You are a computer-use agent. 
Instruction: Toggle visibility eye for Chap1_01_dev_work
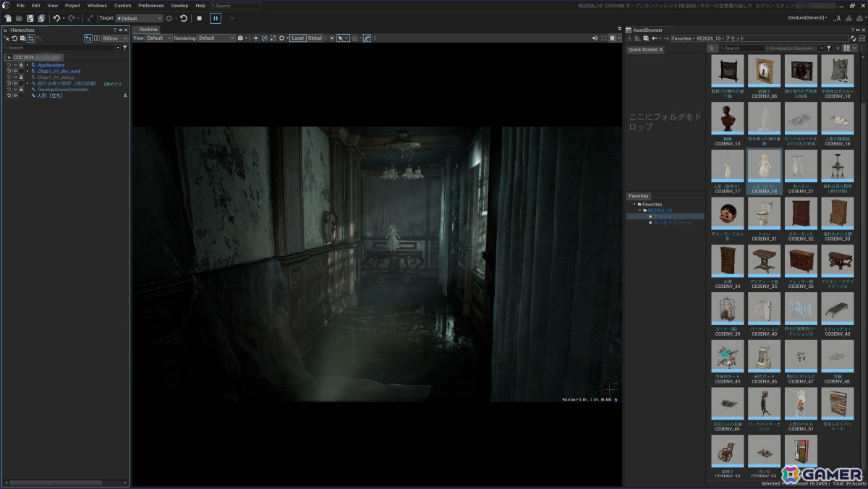click(x=15, y=71)
